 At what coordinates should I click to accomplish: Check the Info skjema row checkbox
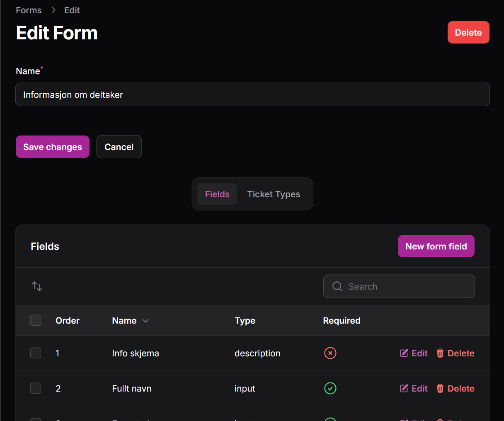[36, 353]
